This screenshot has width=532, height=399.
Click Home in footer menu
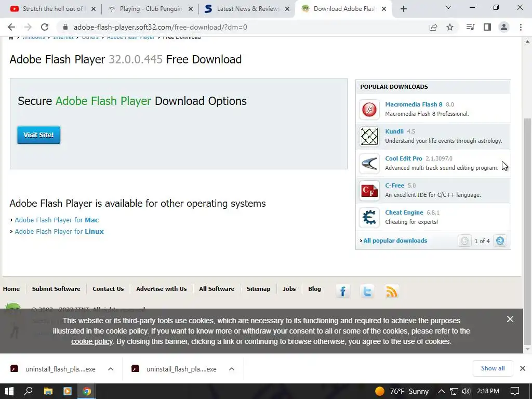11,289
